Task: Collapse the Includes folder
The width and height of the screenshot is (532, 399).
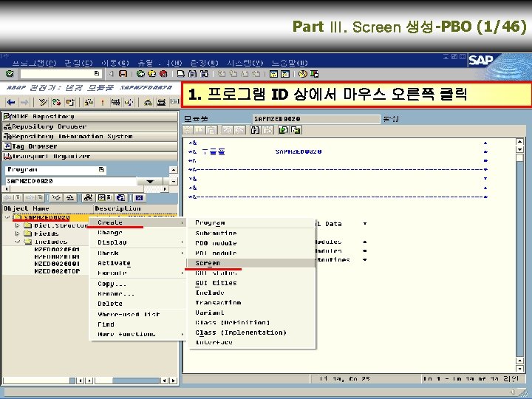Action: click(18, 242)
